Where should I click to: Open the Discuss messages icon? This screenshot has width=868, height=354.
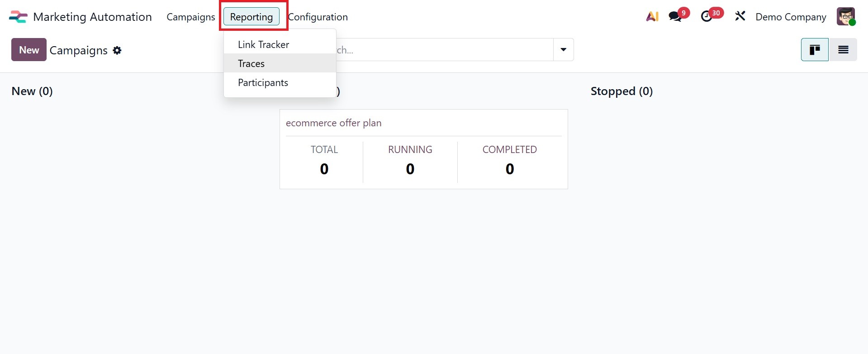[675, 16]
